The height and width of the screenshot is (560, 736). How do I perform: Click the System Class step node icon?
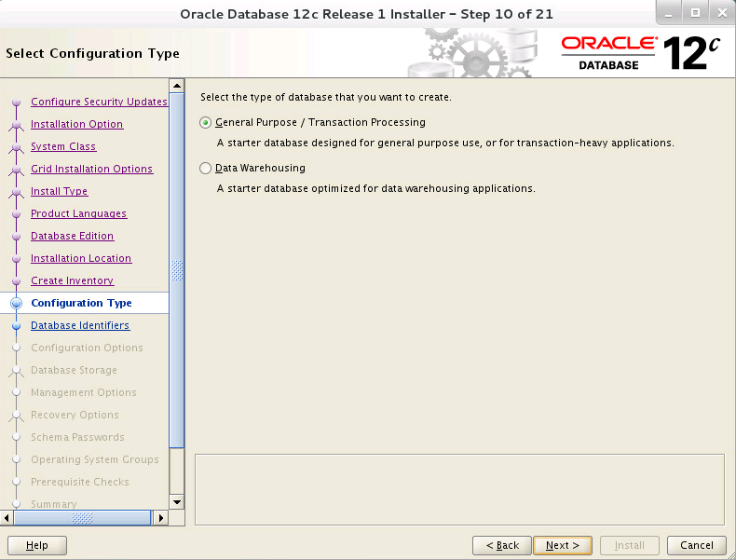tap(17, 147)
